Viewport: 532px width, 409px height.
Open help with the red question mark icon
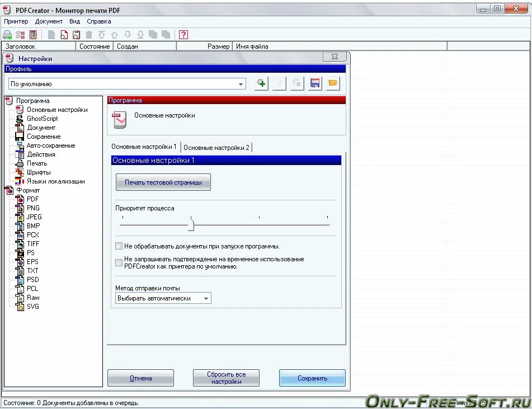click(x=183, y=35)
